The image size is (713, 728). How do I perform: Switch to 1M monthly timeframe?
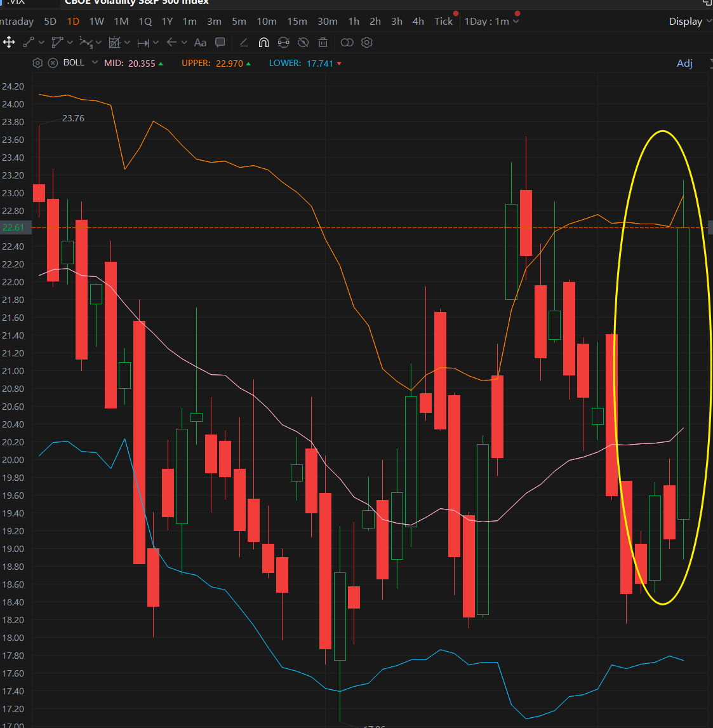[x=121, y=22]
